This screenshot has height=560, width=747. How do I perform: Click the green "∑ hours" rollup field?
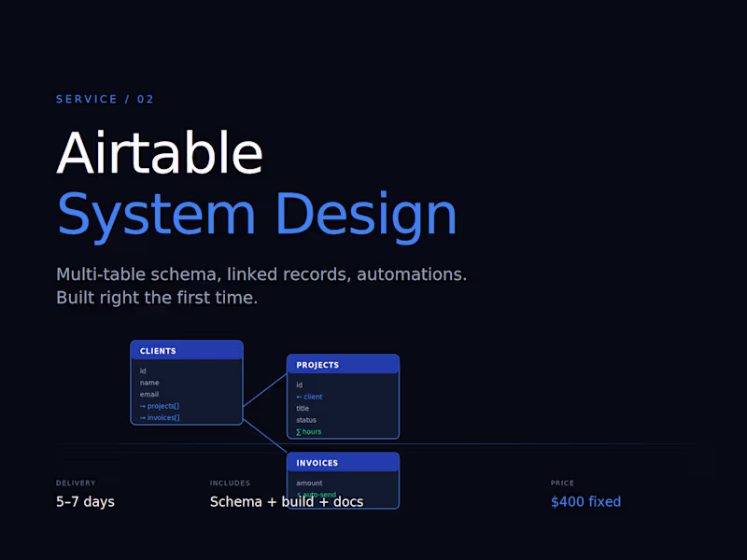click(x=309, y=432)
